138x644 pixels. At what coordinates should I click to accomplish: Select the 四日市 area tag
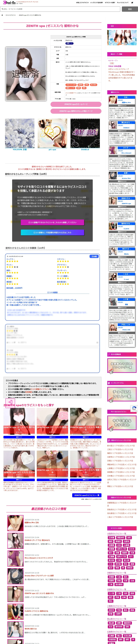click(111, 610)
